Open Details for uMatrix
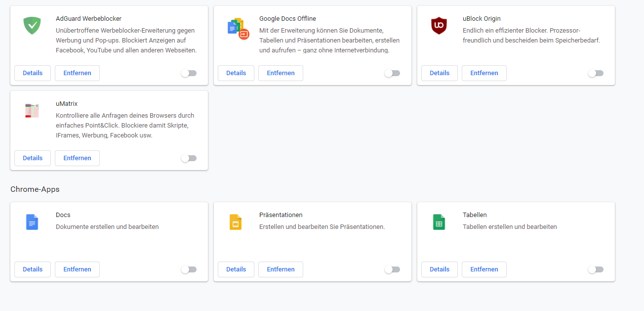This screenshot has width=644, height=311. click(x=33, y=158)
